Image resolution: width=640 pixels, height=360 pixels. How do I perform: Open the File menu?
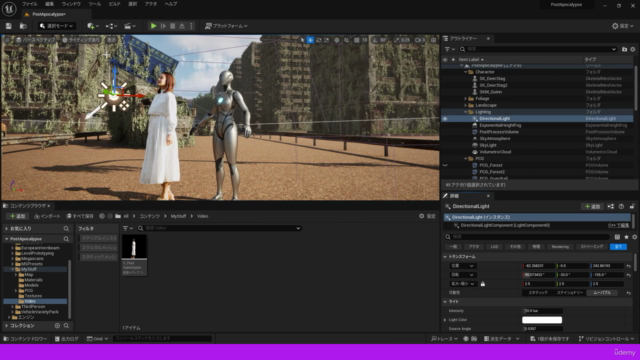[29, 4]
